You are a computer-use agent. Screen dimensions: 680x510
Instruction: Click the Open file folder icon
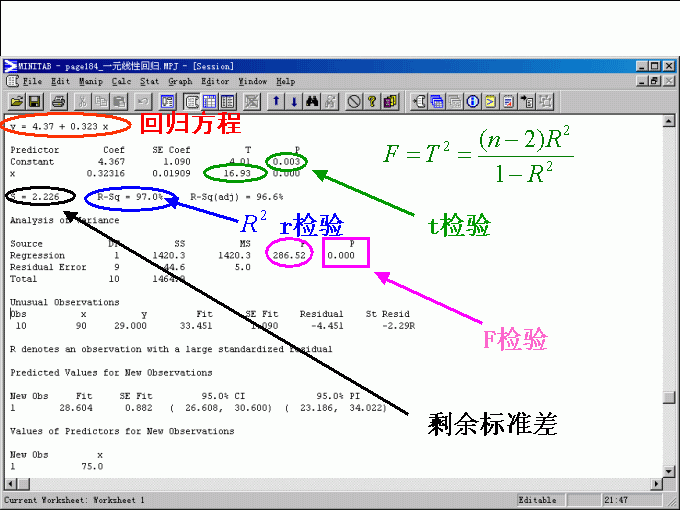point(16,101)
